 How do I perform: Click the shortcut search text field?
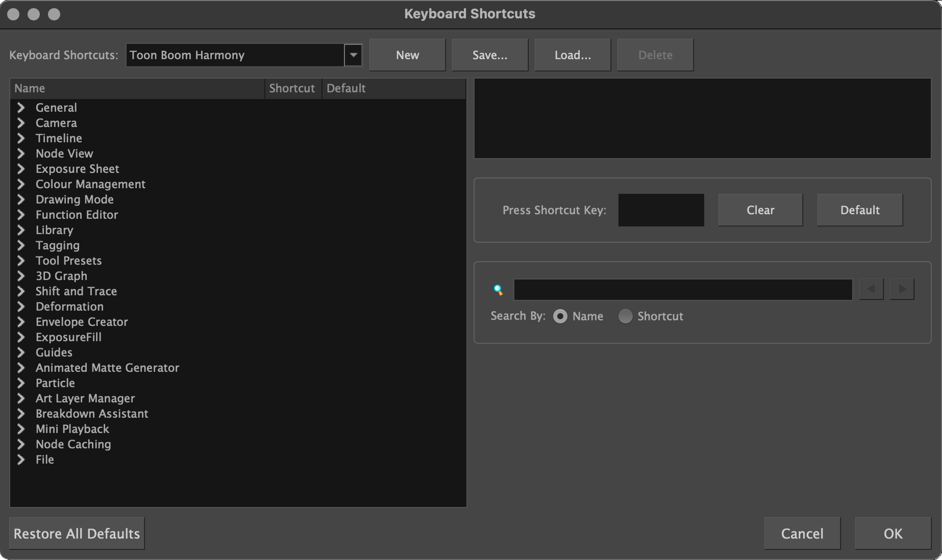[x=683, y=290]
